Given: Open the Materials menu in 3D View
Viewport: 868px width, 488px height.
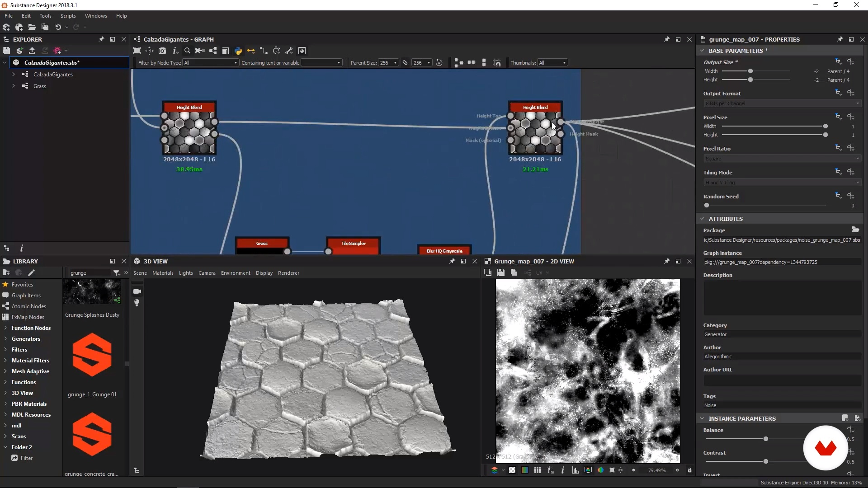Looking at the screenshot, I should pos(163,273).
